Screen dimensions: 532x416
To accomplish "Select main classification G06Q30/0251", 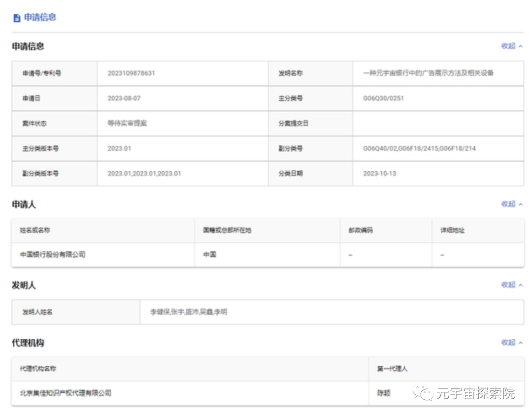I will 383,98.
